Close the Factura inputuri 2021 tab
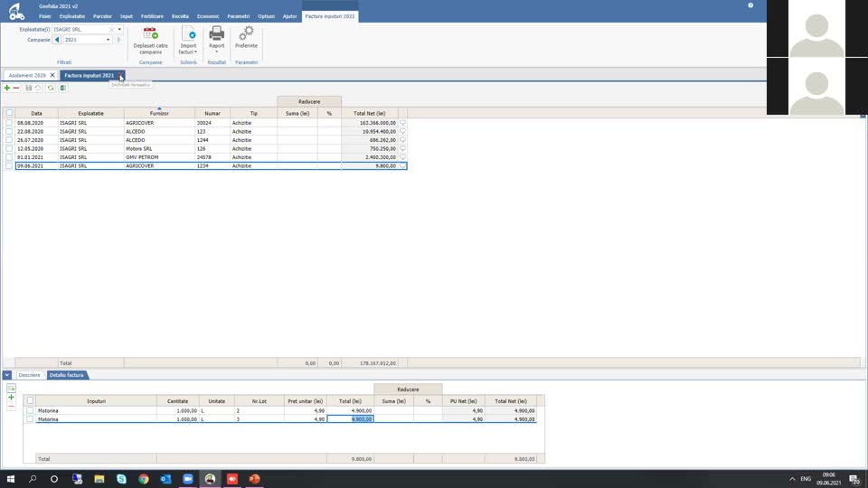868x488 pixels. (120, 75)
